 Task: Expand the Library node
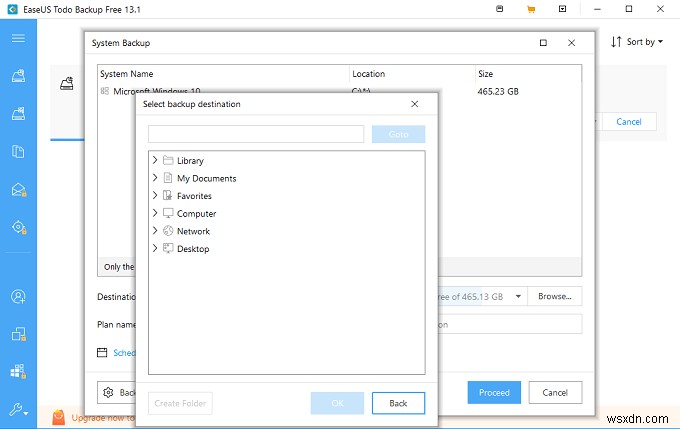coord(155,160)
